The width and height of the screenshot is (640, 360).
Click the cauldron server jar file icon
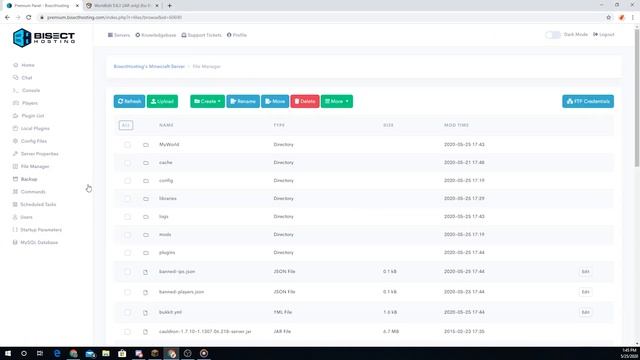point(145,332)
